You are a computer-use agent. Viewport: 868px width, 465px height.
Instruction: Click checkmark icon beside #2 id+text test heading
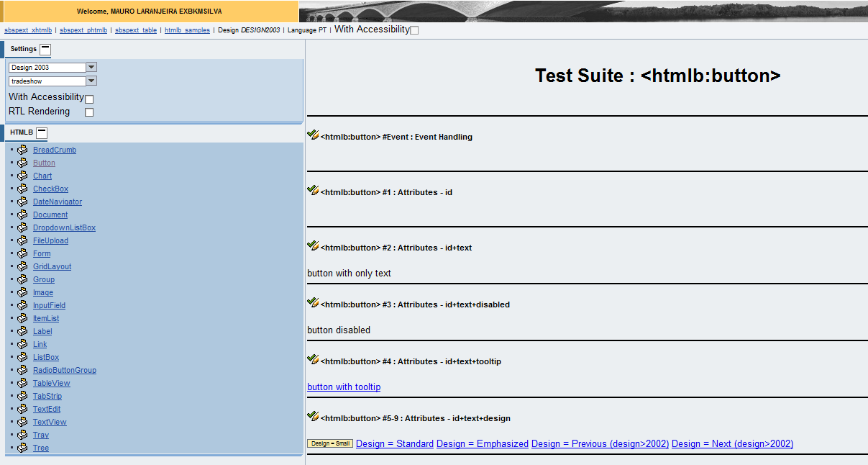click(x=313, y=245)
